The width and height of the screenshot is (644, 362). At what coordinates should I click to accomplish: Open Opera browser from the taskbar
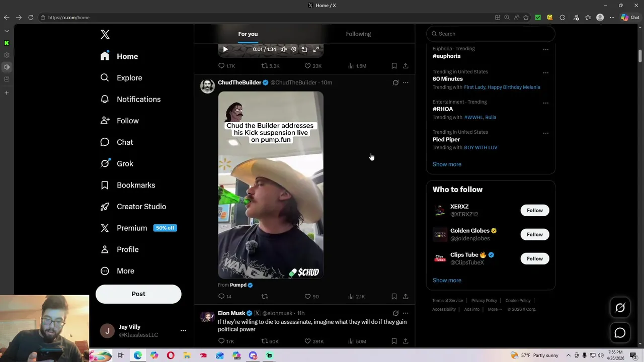coord(171,355)
